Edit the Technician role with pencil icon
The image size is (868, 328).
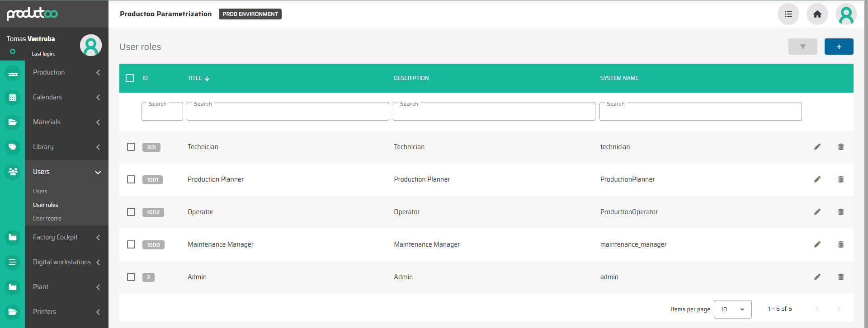point(817,147)
